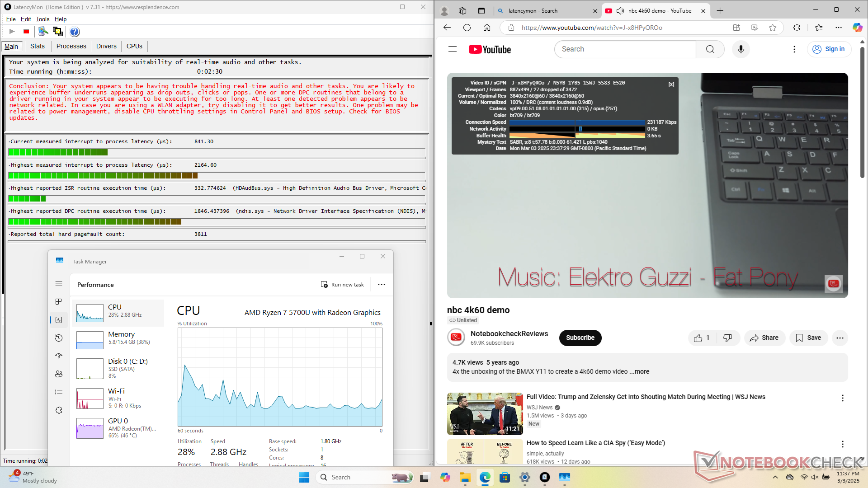Image resolution: width=868 pixels, height=488 pixels.
Task: Click the Edge address bar URL
Action: pyautogui.click(x=592, y=28)
